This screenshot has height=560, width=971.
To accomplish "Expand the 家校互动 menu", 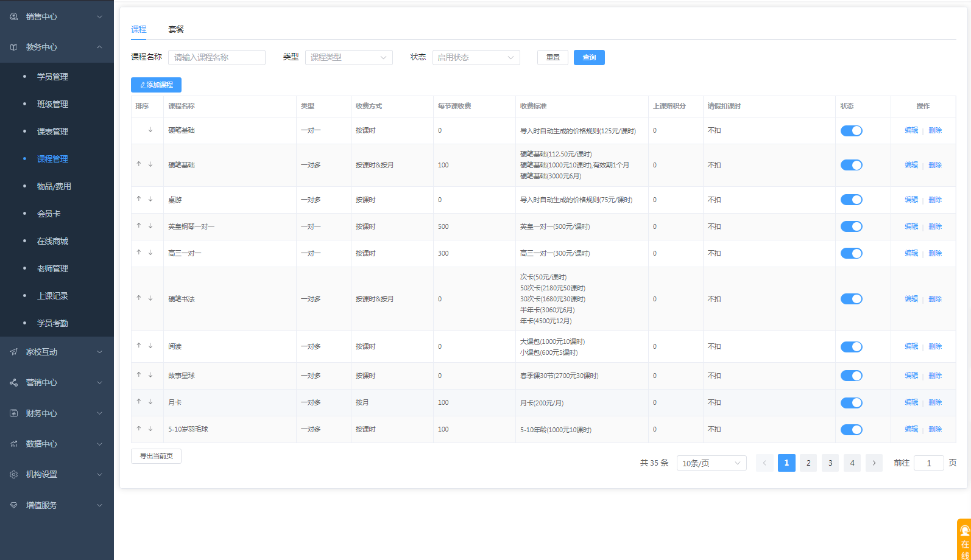I will coord(100,352).
